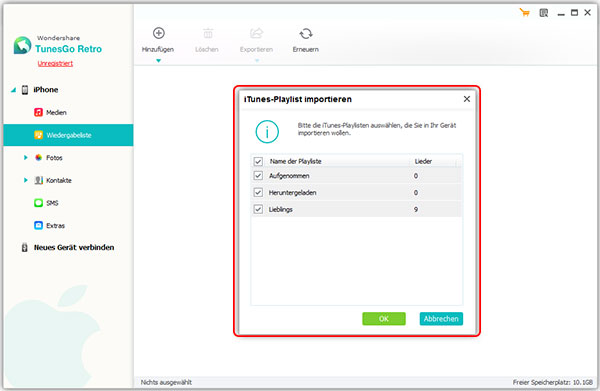This screenshot has width=600, height=391.
Task: Open Extras in the sidebar
Action: point(55,226)
